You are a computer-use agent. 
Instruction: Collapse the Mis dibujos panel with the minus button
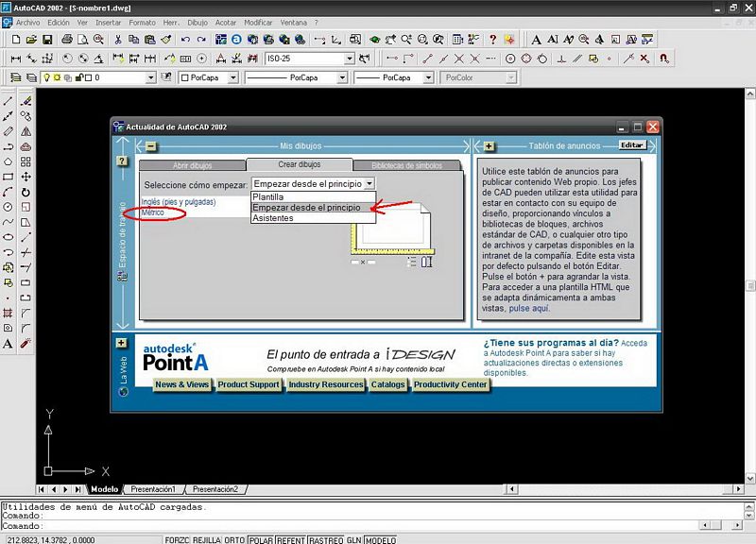(x=151, y=146)
